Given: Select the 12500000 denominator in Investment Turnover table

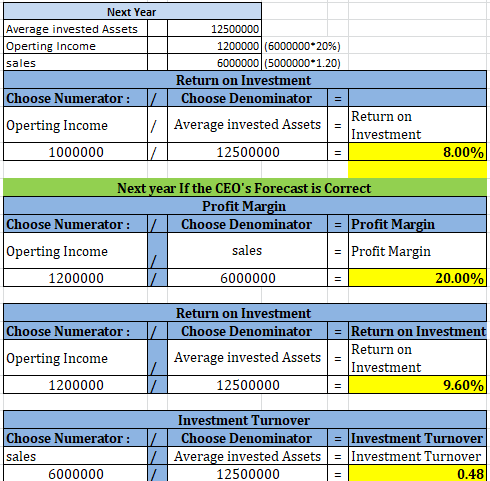Looking at the screenshot, I should (247, 473).
